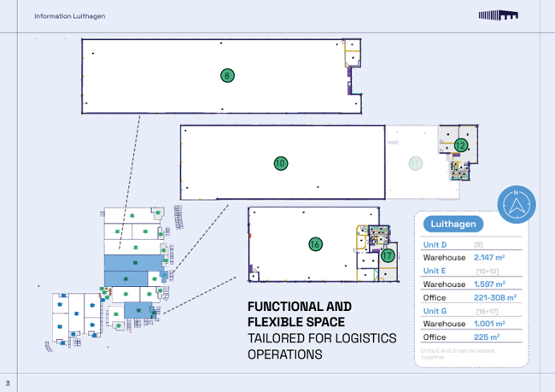
Task: Click the warehouse logo in the header
Action: pos(499,15)
